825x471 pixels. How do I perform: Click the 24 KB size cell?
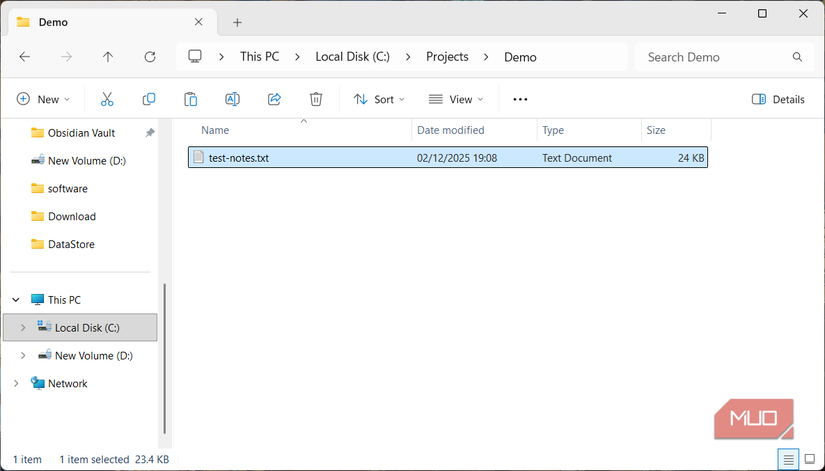tap(691, 158)
